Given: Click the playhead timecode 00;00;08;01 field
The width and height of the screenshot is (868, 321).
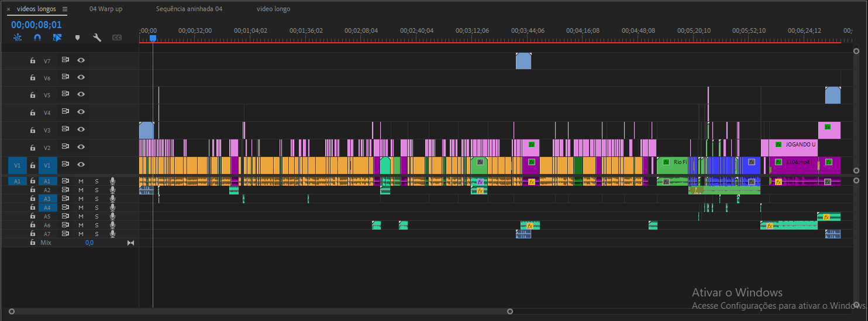Looking at the screenshot, I should [36, 25].
